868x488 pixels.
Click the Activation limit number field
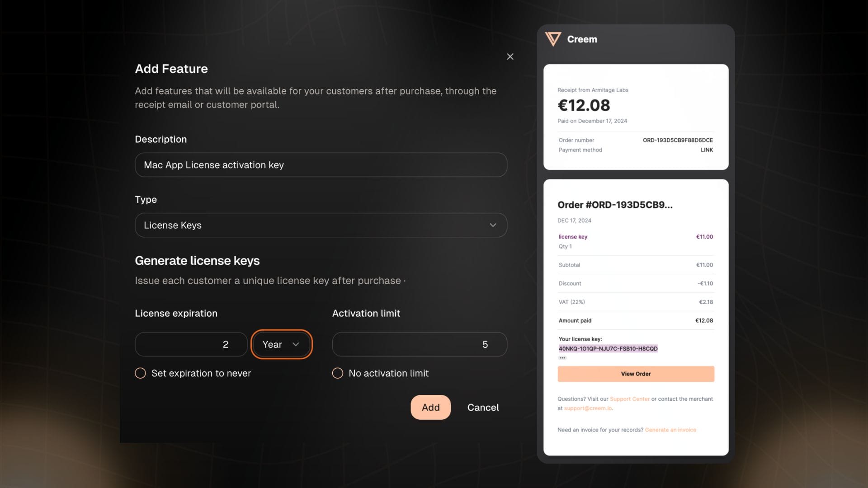[419, 344]
